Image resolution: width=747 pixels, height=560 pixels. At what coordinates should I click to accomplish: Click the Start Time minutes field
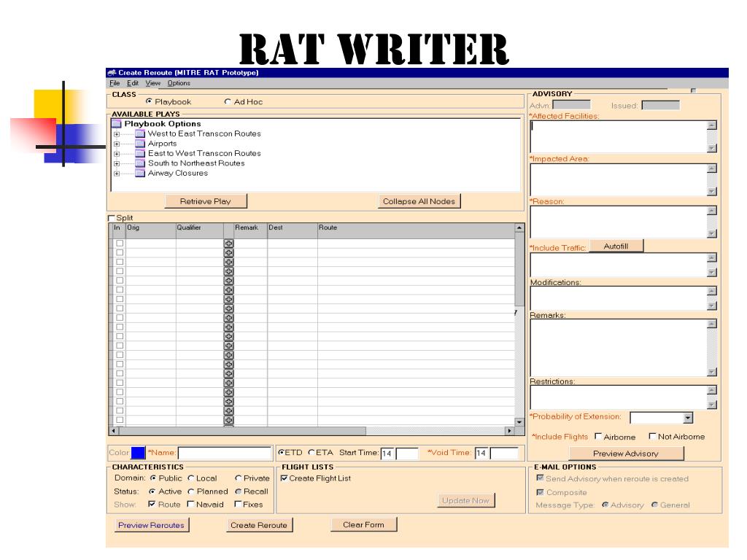tap(407, 454)
